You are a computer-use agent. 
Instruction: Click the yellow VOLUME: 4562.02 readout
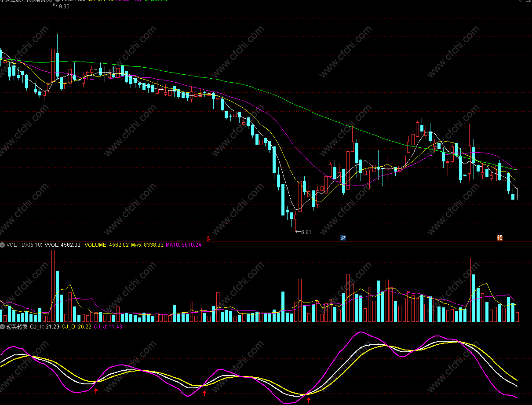106,245
